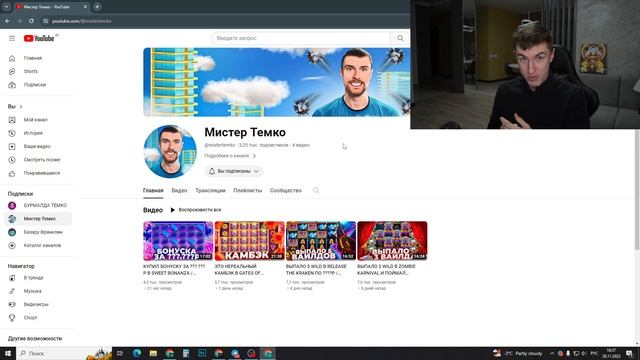Open the YouTube hamburger guide menu
Image resolution: width=640 pixels, height=360 pixels.
click(12, 38)
